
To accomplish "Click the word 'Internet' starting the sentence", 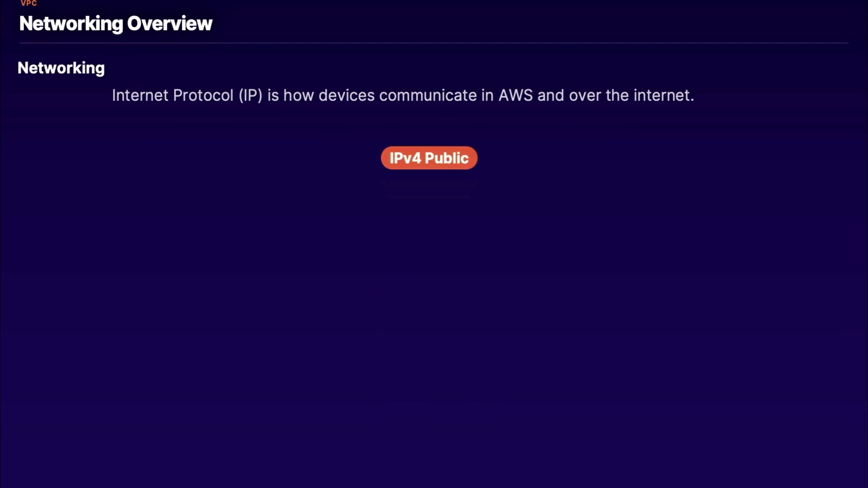I will pyautogui.click(x=140, y=95).
